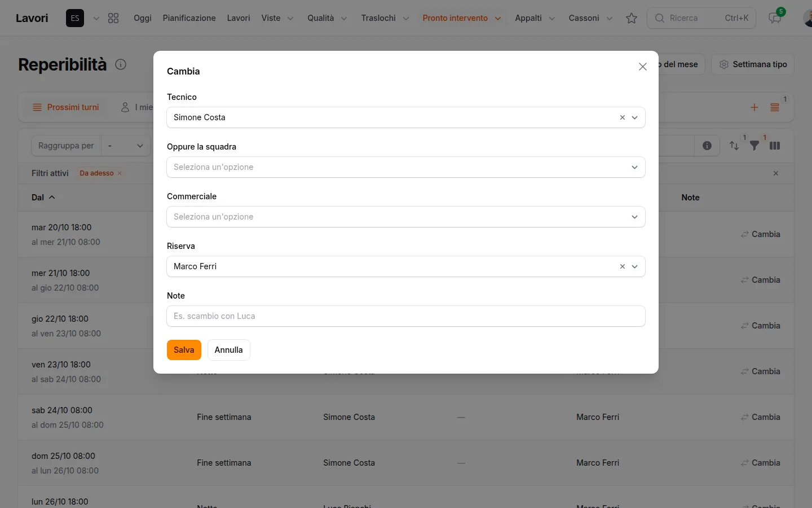Open the columns layout icon
The image size is (812, 508).
775,146
